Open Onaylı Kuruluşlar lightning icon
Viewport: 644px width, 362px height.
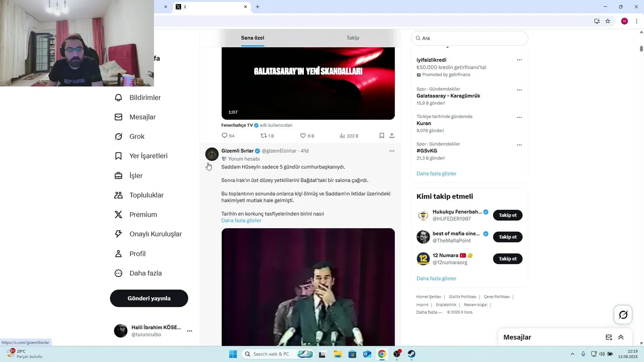tap(119, 234)
